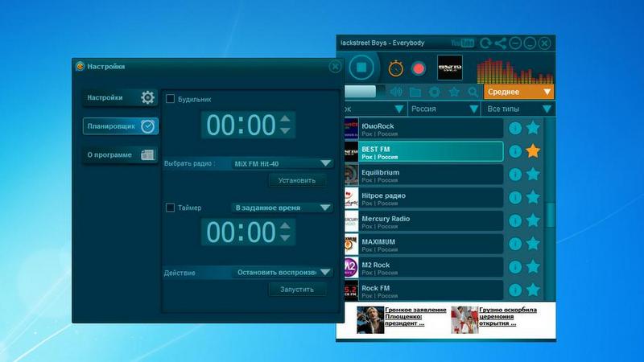The image size is (644, 362).
Task: Show info for ЮмоRock station
Action: (515, 128)
